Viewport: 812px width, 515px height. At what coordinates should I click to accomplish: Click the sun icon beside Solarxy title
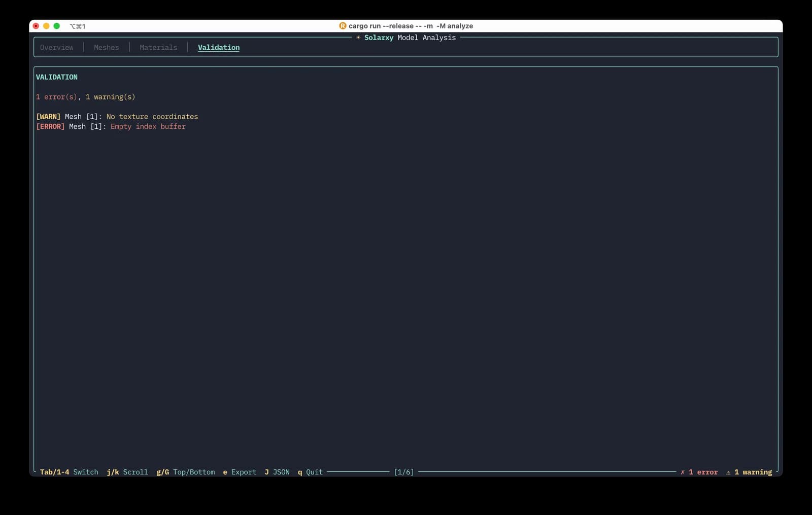tap(358, 38)
